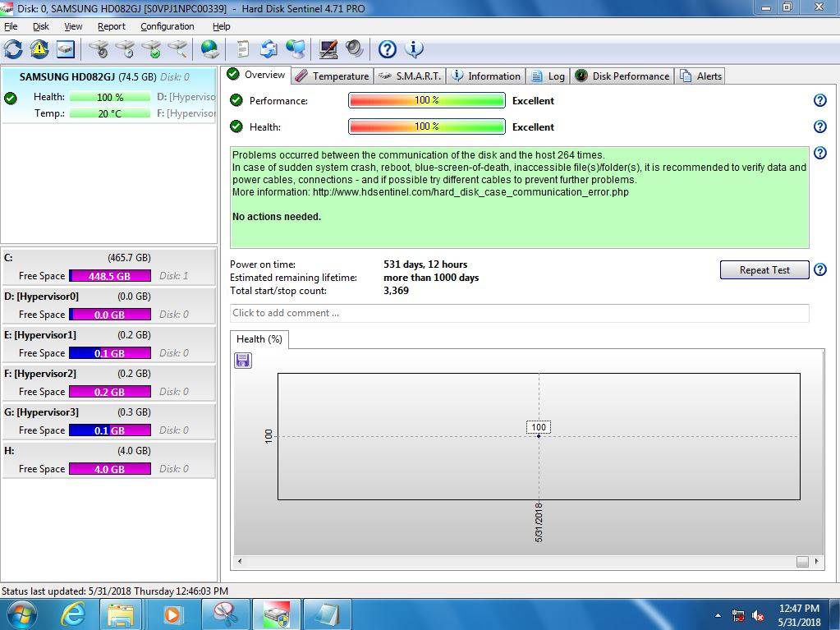Click the refresh icon with warning triangle
The width and height of the screenshot is (840, 630).
point(39,49)
